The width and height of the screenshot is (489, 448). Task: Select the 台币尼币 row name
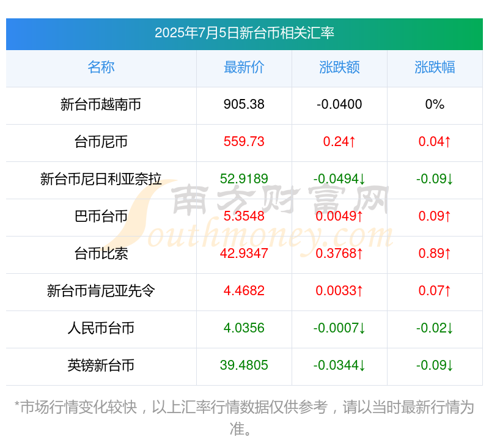pos(101,142)
